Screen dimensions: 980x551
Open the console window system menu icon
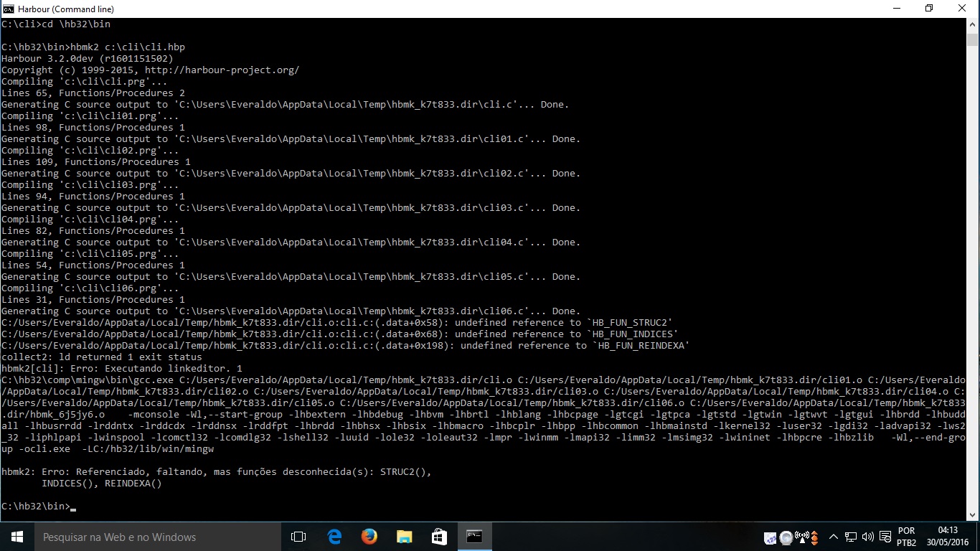[9, 9]
